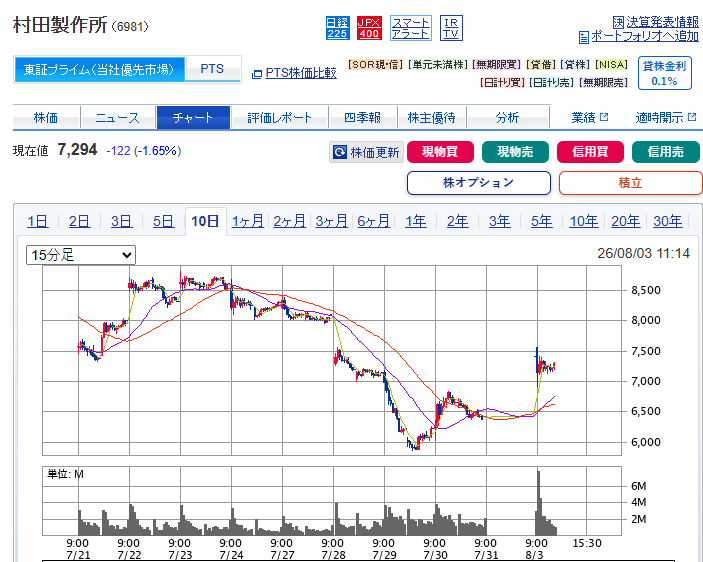Open 分析 tab
This screenshot has width=703, height=562.
click(x=508, y=117)
